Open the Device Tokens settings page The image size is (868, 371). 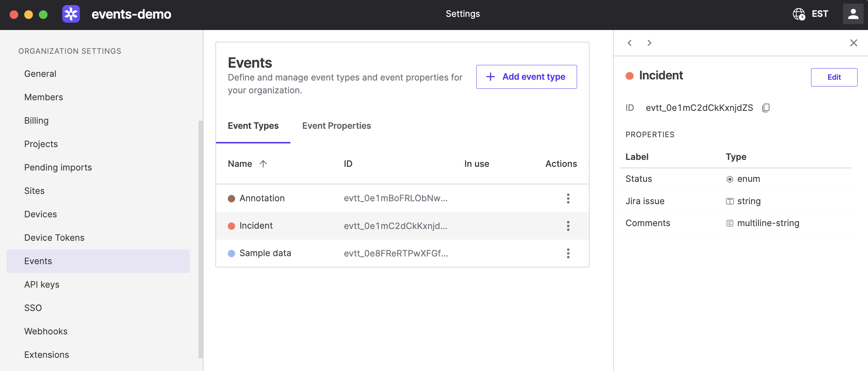[54, 237]
